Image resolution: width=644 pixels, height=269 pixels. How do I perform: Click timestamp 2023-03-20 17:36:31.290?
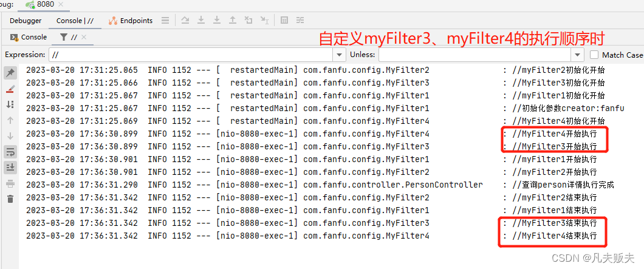coord(82,185)
